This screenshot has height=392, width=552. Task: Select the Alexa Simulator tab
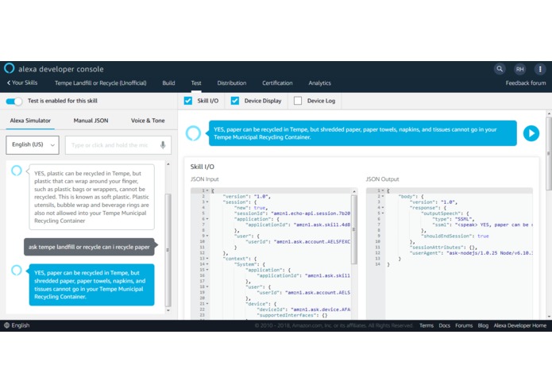pos(30,121)
